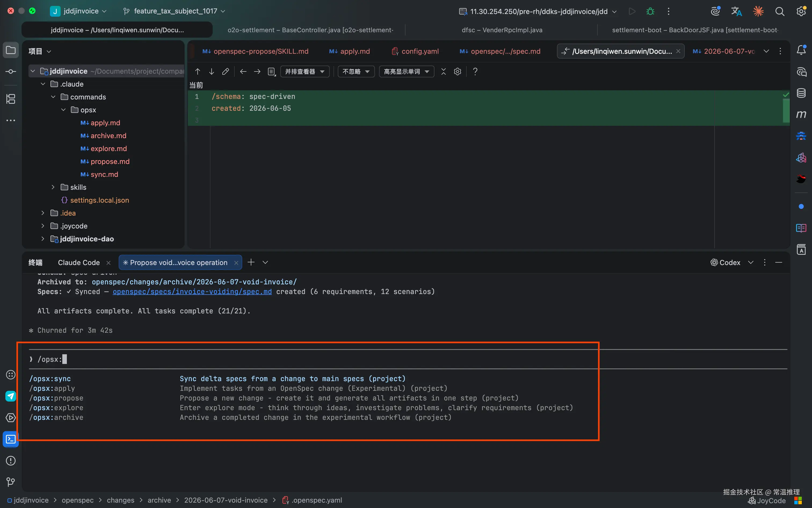The width and height of the screenshot is (812, 508).
Task: Select the /opsx:archive command suggestion
Action: [56, 417]
